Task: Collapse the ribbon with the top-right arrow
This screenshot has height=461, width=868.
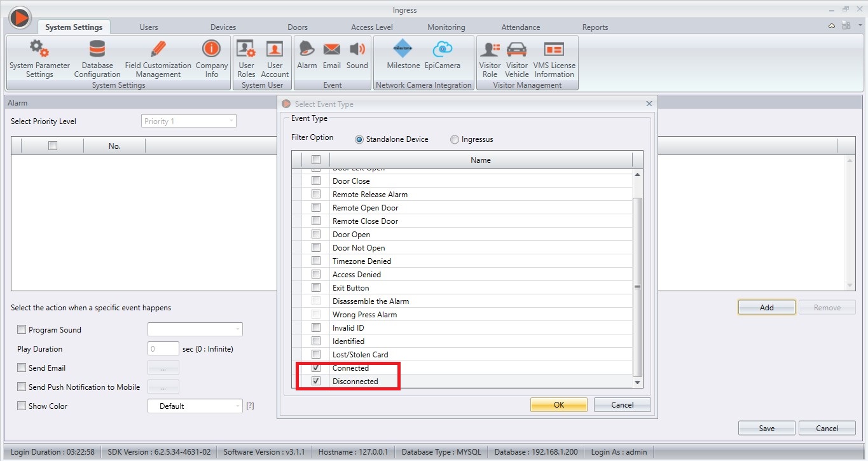Action: point(832,26)
